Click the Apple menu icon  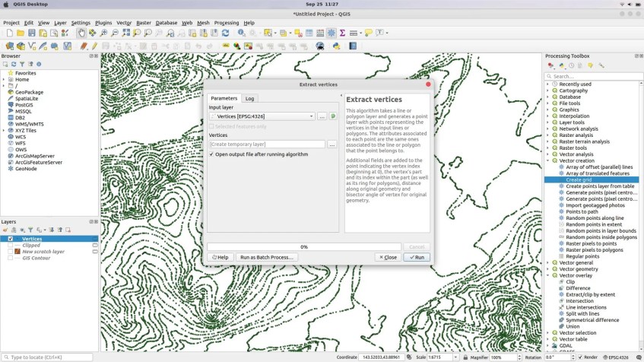pyautogui.click(x=6, y=4)
